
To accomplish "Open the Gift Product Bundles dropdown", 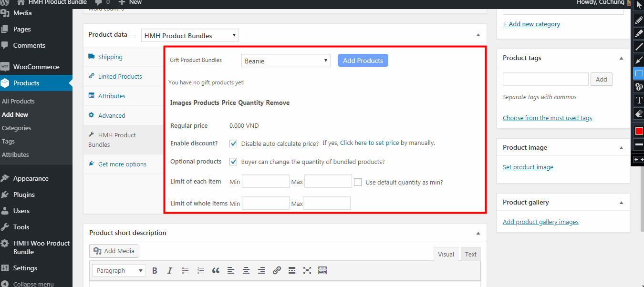I will pyautogui.click(x=286, y=61).
